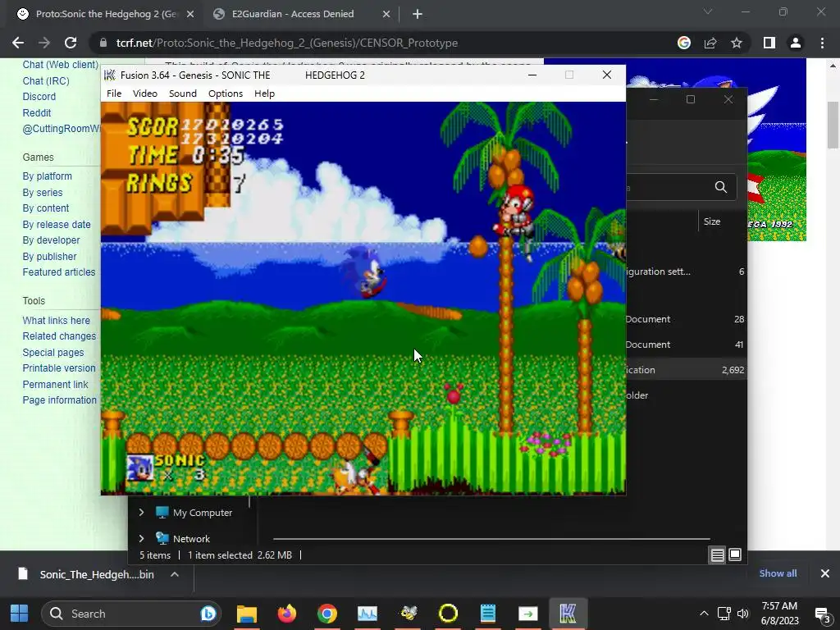The image size is (840, 630).
Task: Open Chrome from taskbar
Action: [x=326, y=614]
